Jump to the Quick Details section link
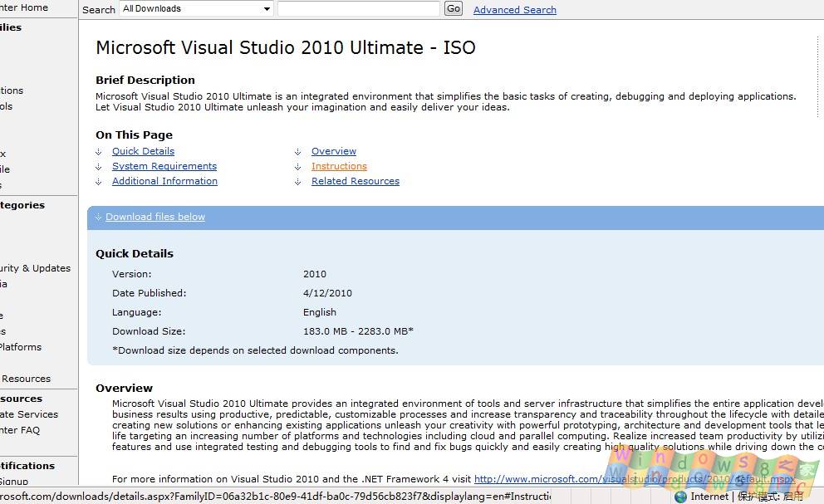The height and width of the screenshot is (504, 824). (143, 151)
